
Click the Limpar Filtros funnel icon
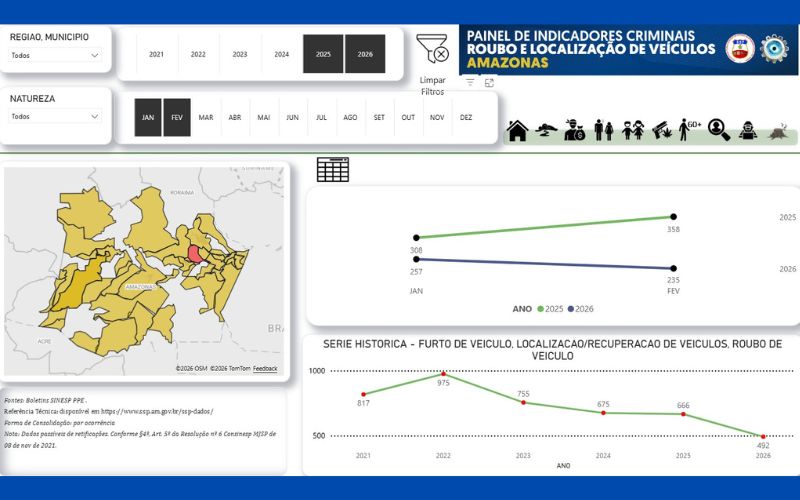(432, 48)
